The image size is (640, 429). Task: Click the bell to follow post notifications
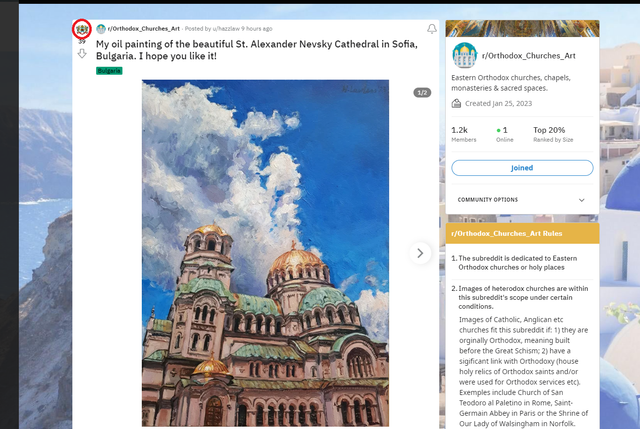[x=431, y=29]
